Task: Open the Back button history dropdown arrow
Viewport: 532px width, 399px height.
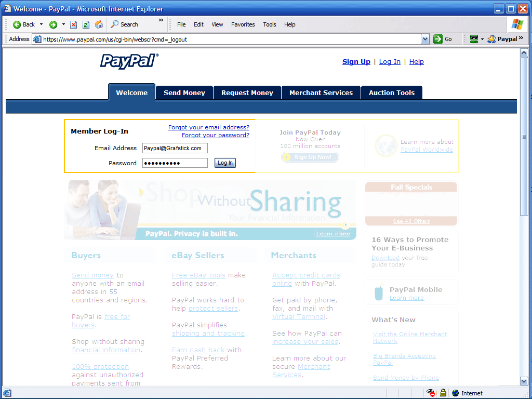Action: click(42, 24)
